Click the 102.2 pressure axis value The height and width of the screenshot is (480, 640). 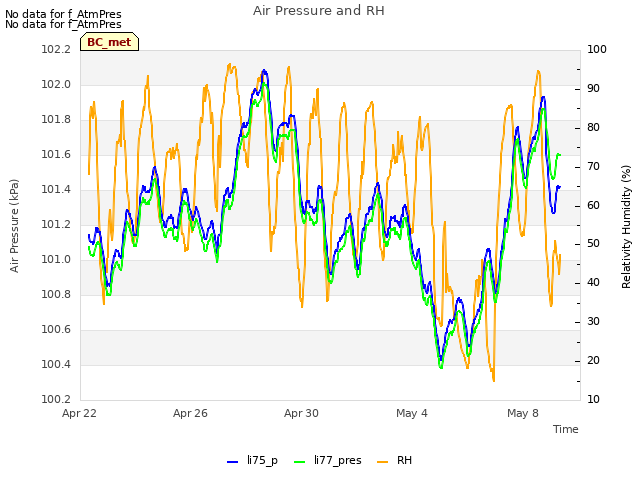pos(56,50)
